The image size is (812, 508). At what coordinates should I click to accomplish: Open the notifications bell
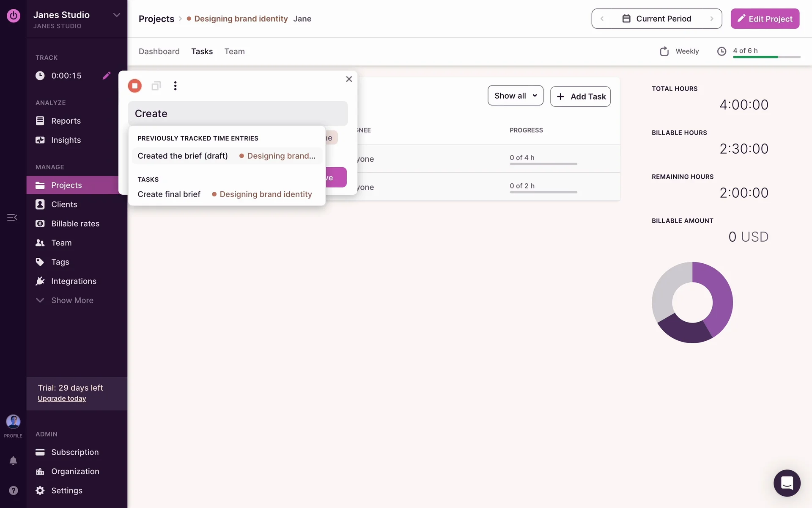coord(13,461)
